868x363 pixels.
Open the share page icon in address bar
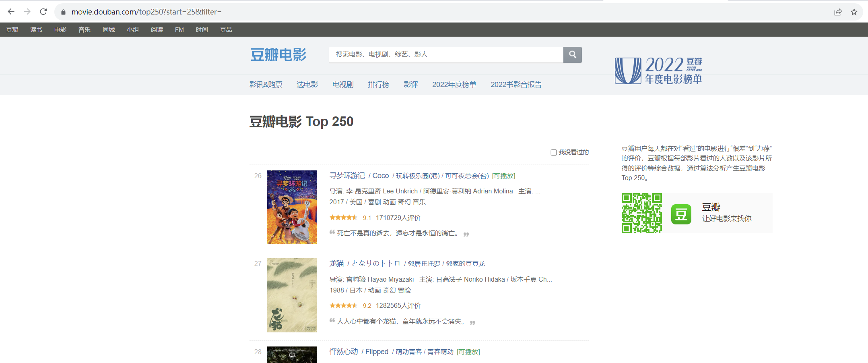click(838, 12)
